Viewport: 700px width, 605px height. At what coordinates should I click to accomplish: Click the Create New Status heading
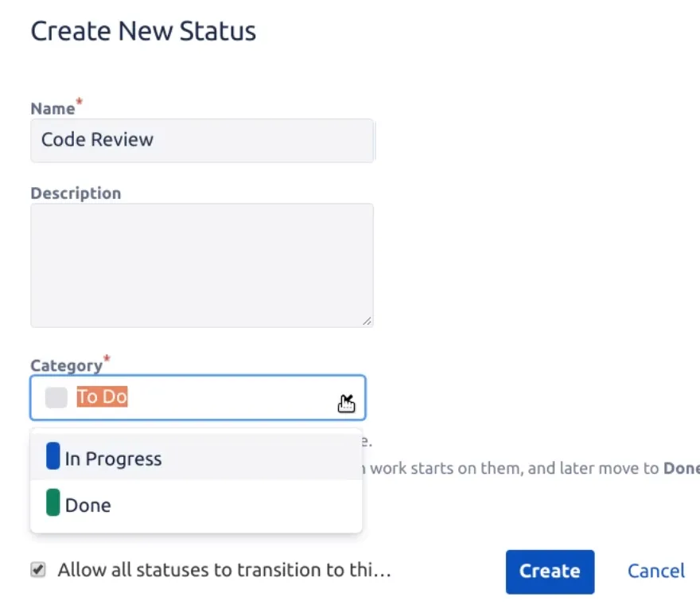[143, 32]
